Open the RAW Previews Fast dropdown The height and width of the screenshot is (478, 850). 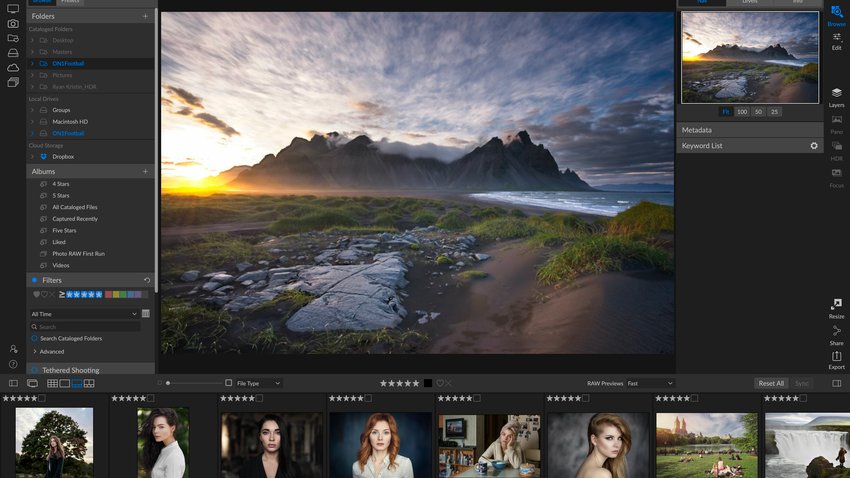click(650, 383)
